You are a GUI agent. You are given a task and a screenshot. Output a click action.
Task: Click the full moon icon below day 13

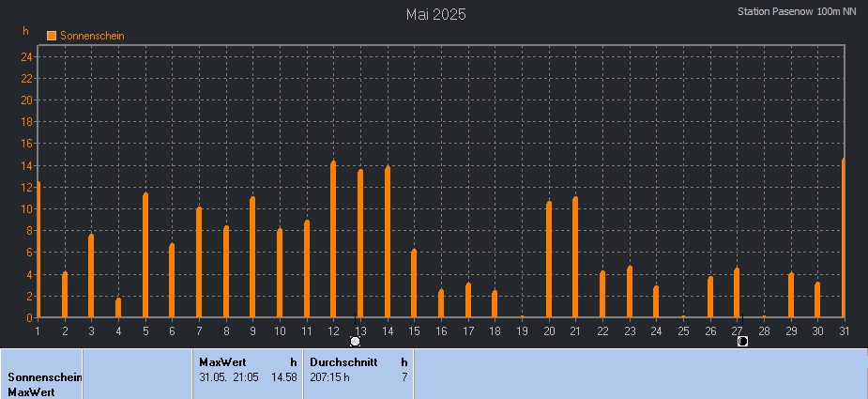[x=356, y=342]
